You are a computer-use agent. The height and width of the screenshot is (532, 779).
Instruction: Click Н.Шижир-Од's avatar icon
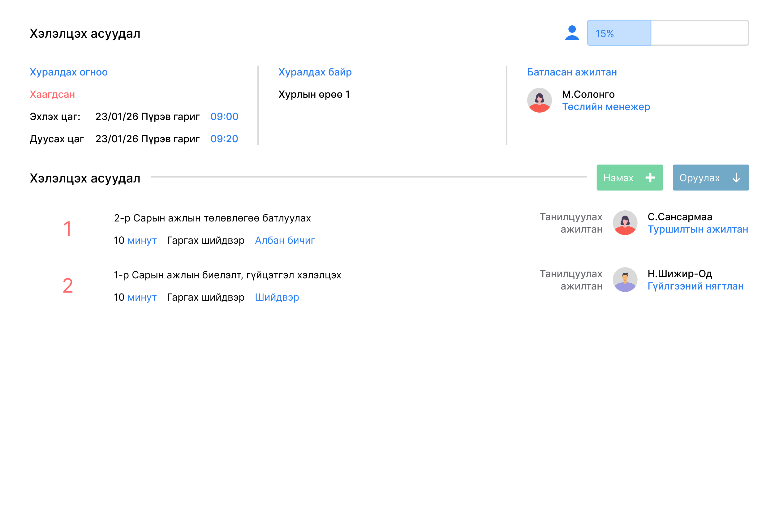pyautogui.click(x=625, y=280)
